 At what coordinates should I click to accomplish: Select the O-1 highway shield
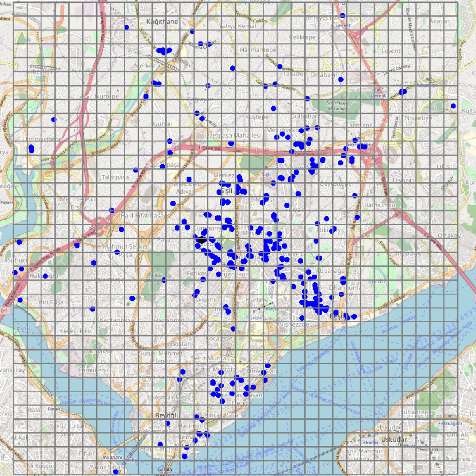(5, 310)
